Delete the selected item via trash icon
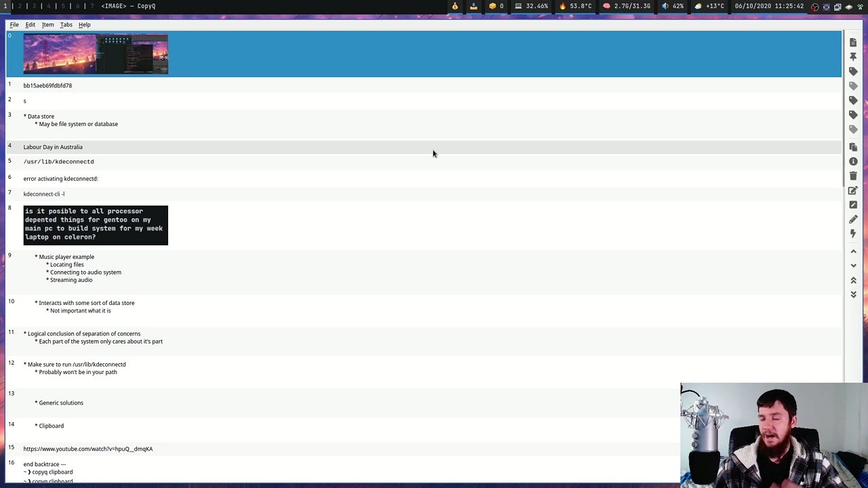868x488 pixels. (x=853, y=176)
